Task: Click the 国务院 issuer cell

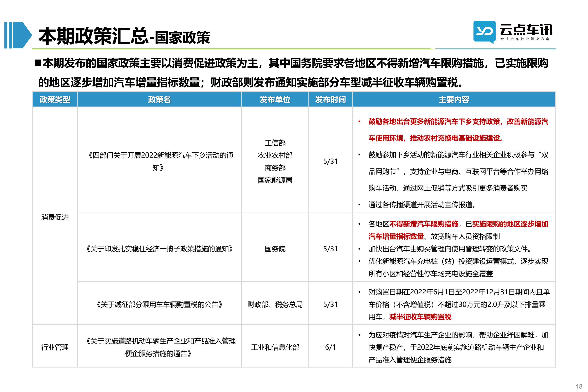Action: point(275,249)
